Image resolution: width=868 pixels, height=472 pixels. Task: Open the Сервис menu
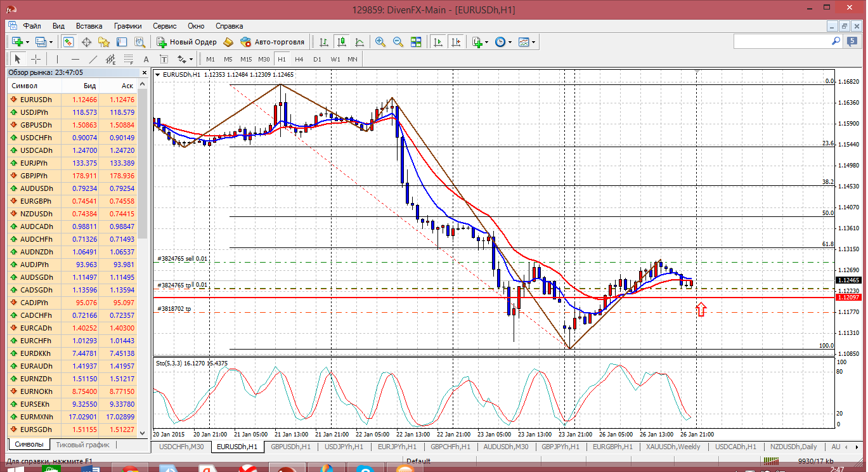165,26
